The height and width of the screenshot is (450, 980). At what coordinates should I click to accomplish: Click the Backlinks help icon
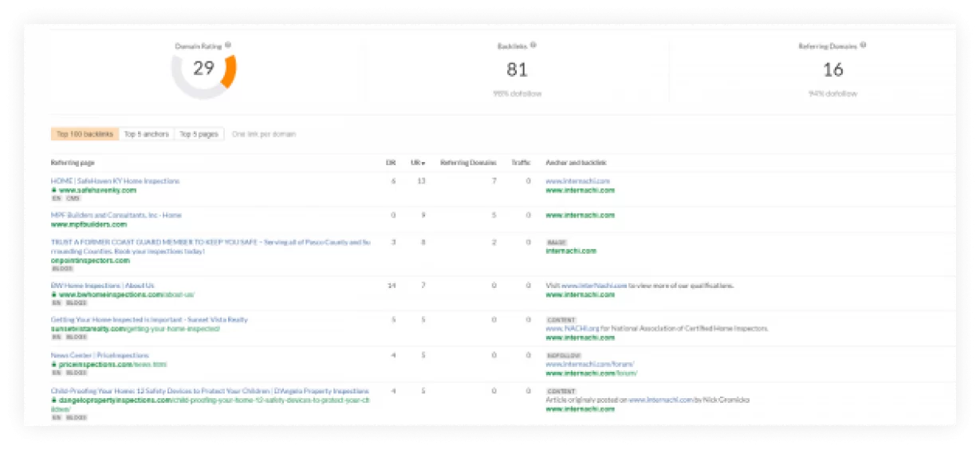533,45
